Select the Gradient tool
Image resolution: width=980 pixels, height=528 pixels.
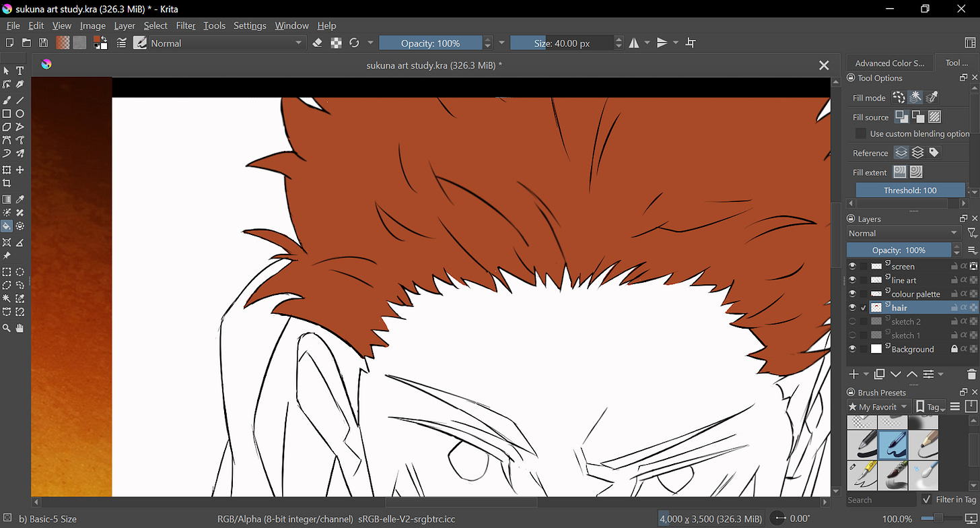tap(7, 199)
